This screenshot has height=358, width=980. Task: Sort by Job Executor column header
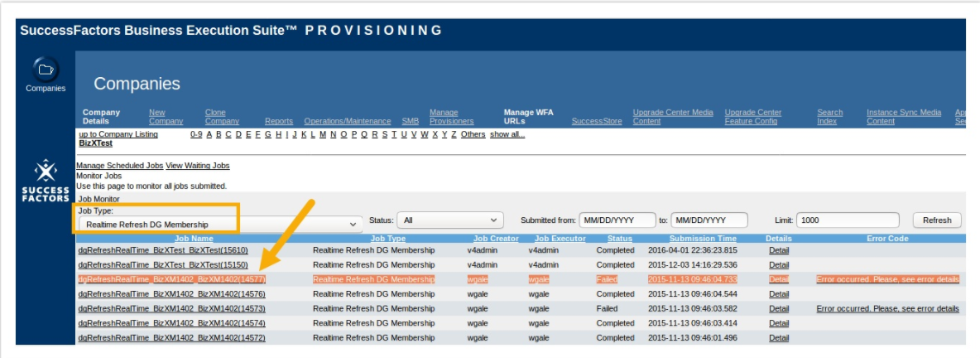(x=560, y=239)
